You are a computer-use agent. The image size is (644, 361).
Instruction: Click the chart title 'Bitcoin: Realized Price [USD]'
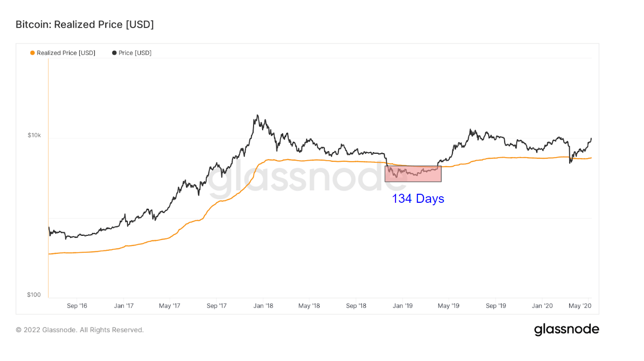tap(85, 24)
